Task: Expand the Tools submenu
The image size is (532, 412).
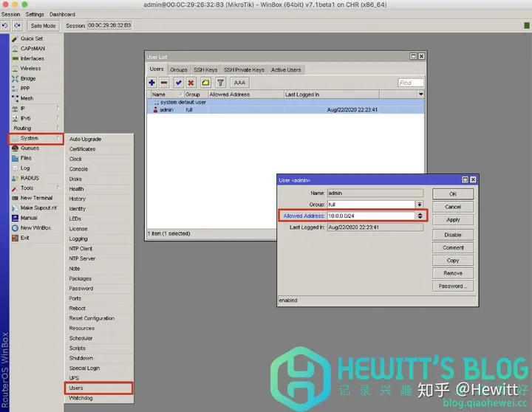Action: 36,188
